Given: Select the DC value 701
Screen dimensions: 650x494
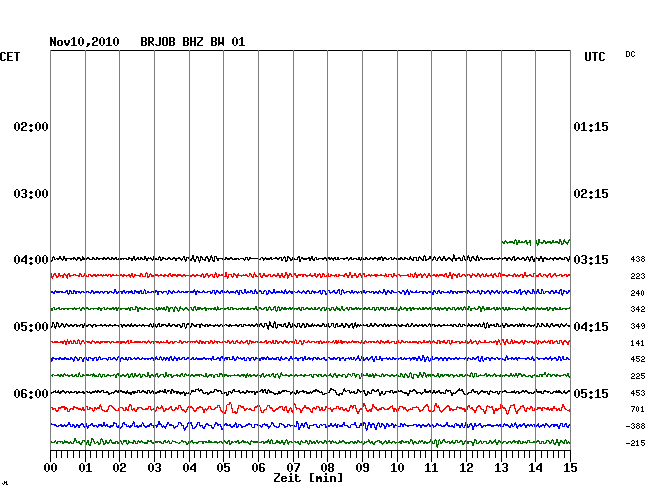Looking at the screenshot, I should pyautogui.click(x=638, y=409).
